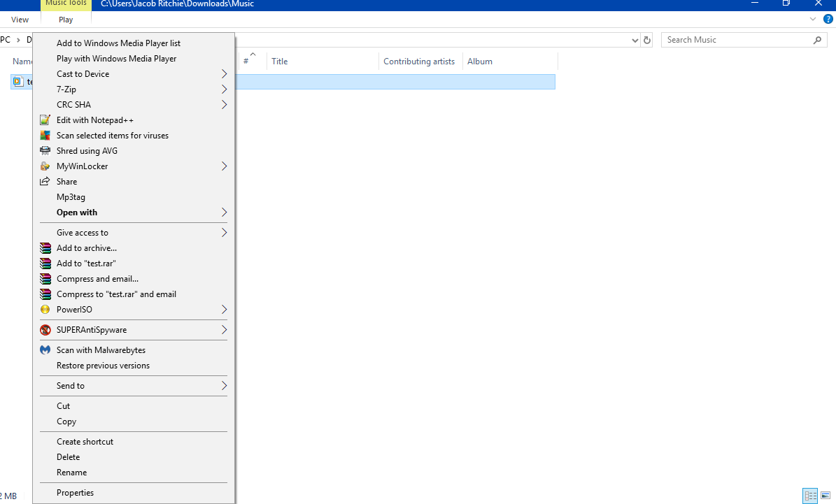
Task: Click WinRAR icon beside Compress and email
Action: [45, 279]
